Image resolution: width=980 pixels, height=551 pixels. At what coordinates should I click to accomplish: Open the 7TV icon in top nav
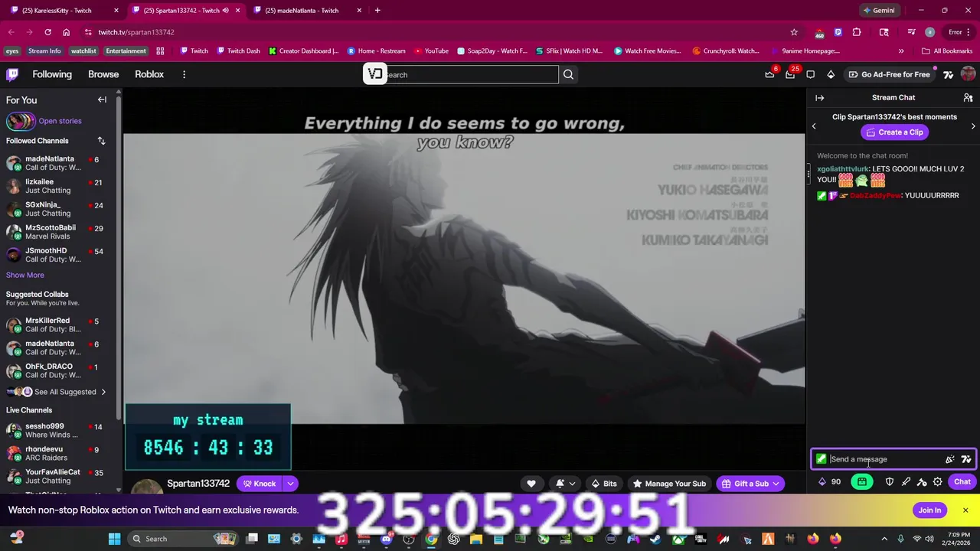point(948,74)
